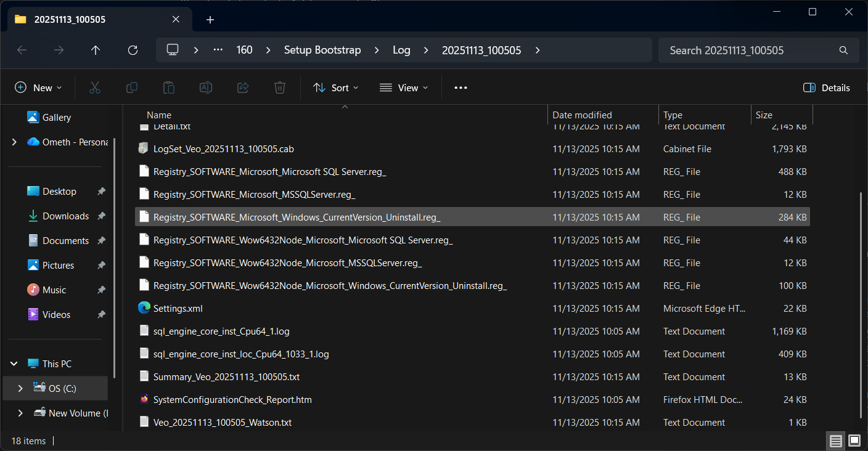Open the Desktop quick access folder
Screen dimensions: 868x451
[x=59, y=191]
